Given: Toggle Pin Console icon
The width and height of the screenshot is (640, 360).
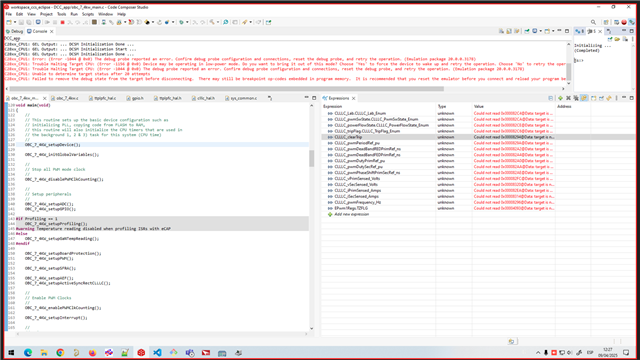Looking at the screenshot, I should pyautogui.click(x=527, y=31).
